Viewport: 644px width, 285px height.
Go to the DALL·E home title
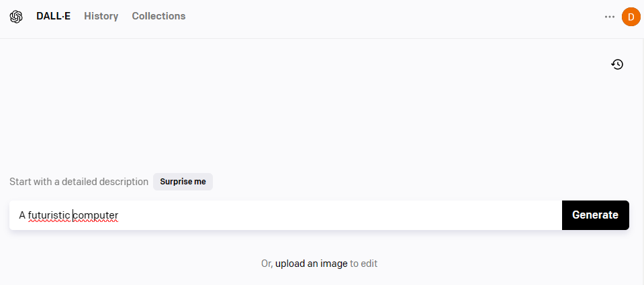(x=53, y=16)
